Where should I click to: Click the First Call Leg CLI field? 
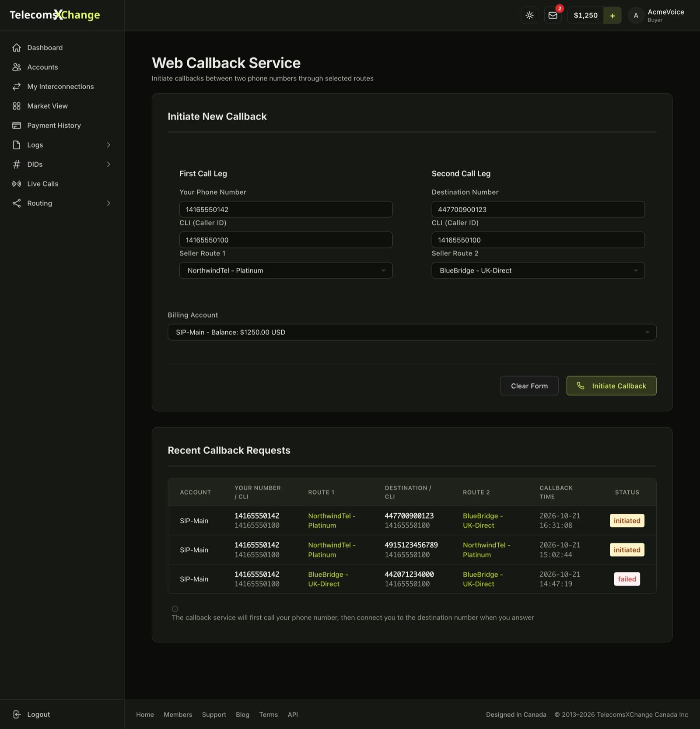point(286,240)
